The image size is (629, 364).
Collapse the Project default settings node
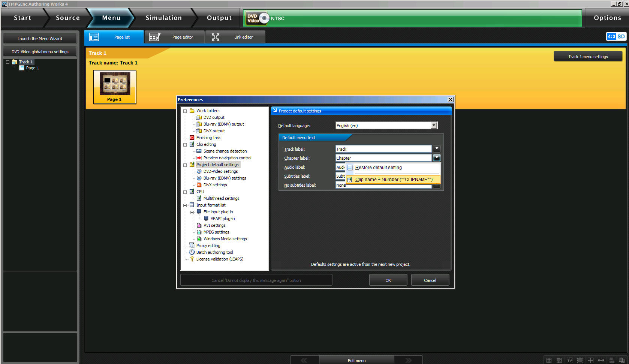point(185,165)
